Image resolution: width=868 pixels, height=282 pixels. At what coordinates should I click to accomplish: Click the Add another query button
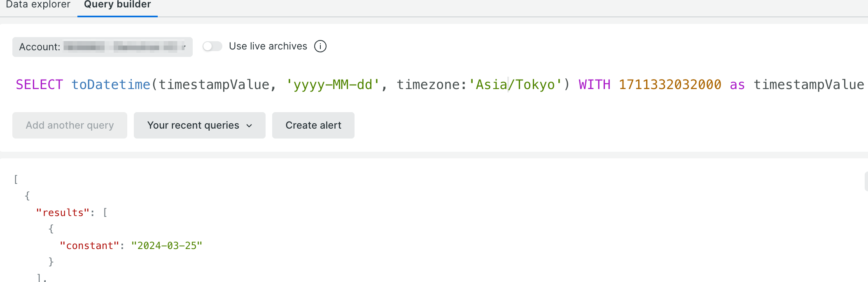[x=70, y=125]
